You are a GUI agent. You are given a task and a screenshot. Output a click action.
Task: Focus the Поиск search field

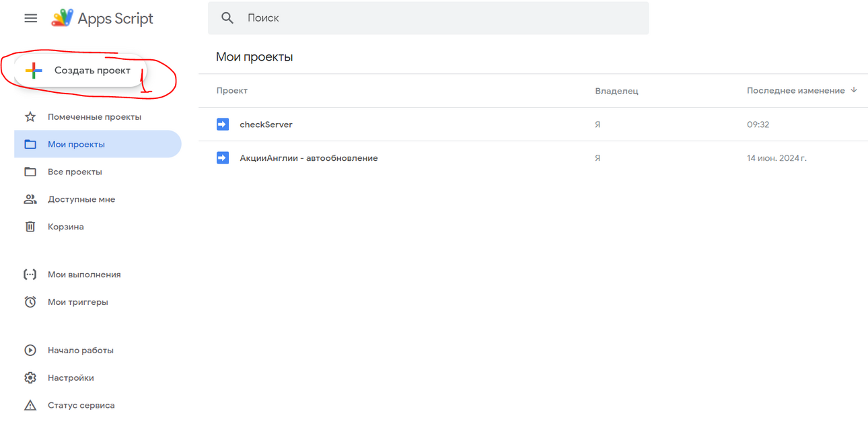pyautogui.click(x=429, y=18)
